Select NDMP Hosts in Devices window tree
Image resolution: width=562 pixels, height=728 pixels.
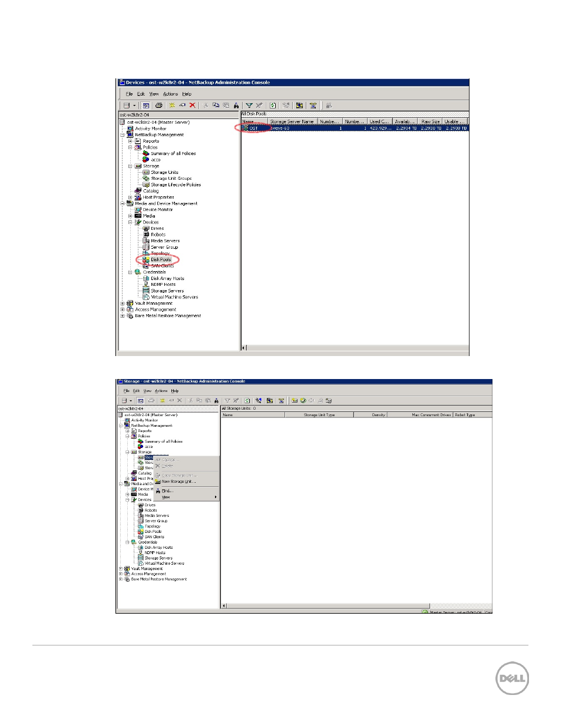163,284
